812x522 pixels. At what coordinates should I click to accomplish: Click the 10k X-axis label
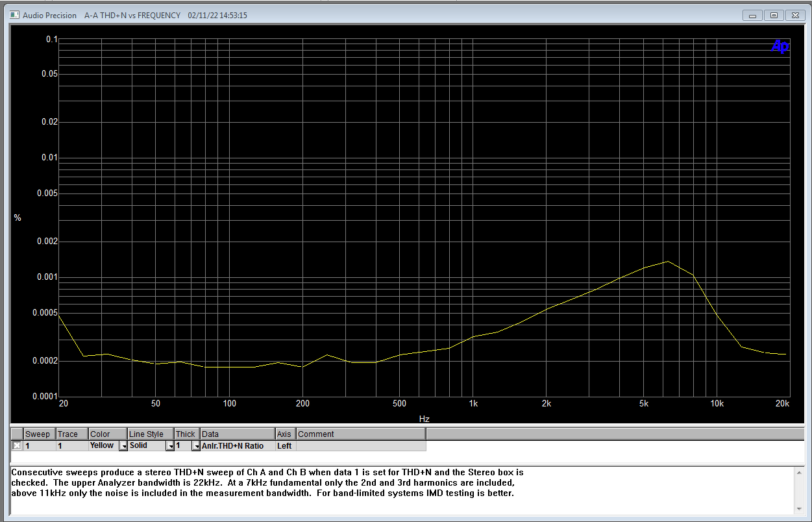tap(717, 404)
